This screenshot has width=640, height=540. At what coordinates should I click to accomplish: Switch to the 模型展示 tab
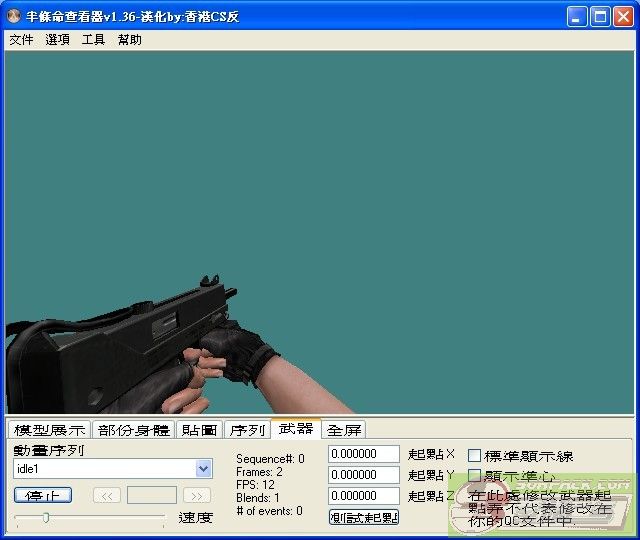click(x=49, y=430)
